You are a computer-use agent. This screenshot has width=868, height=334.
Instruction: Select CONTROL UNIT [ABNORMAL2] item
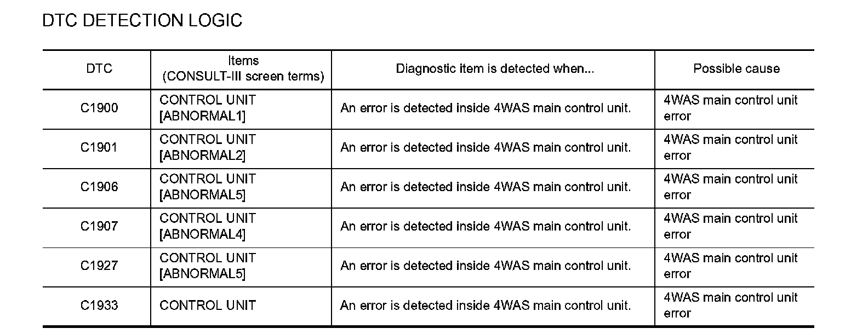pyautogui.click(x=208, y=147)
